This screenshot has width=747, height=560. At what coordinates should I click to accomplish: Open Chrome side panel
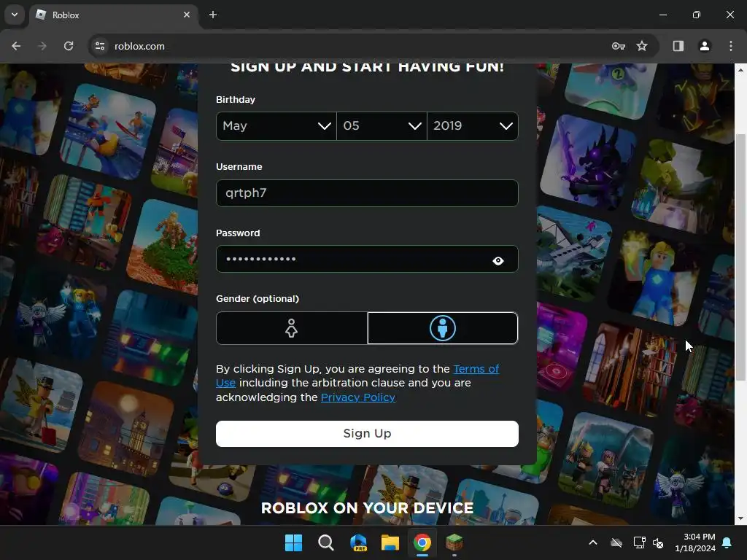point(678,46)
